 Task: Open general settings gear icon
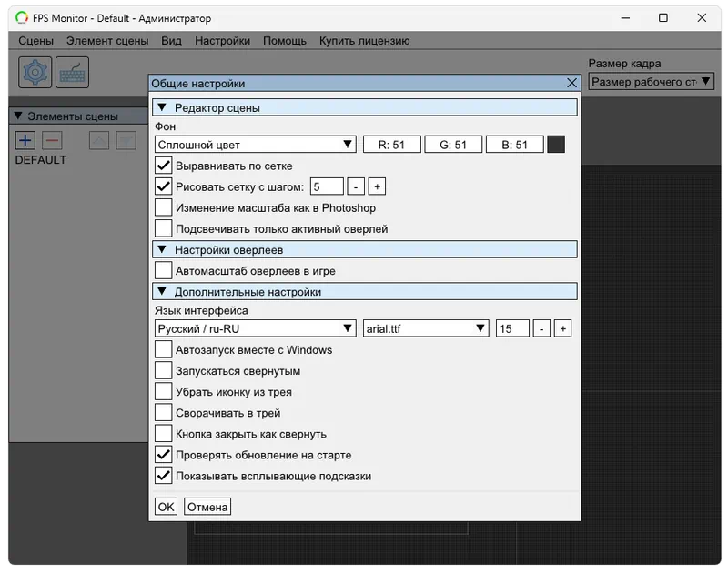coord(35,72)
